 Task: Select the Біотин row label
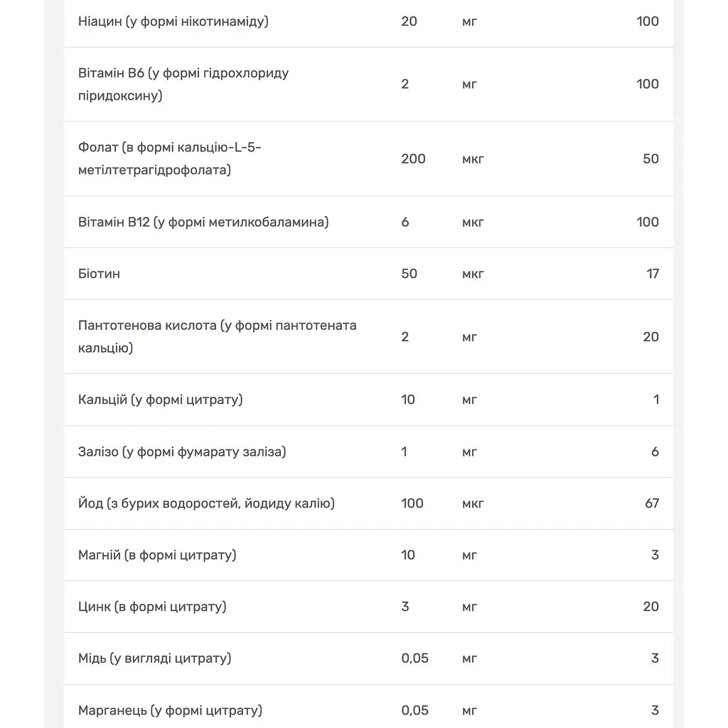(x=99, y=274)
